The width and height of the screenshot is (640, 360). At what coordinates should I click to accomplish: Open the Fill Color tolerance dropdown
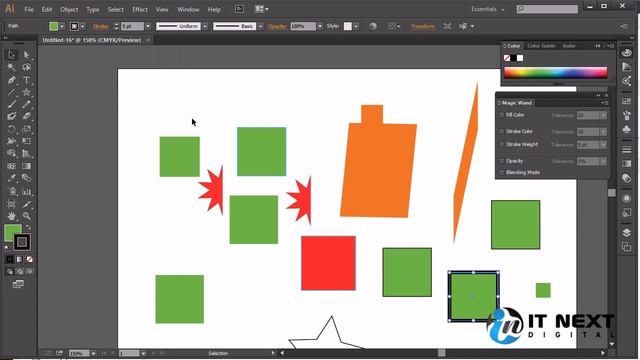pos(603,116)
